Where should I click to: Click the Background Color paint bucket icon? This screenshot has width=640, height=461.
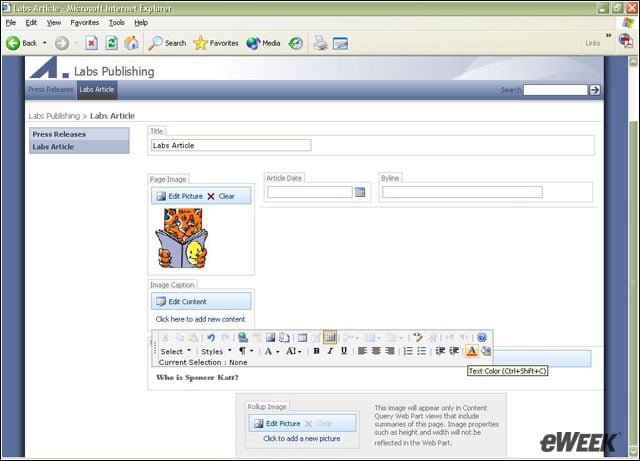click(486, 351)
